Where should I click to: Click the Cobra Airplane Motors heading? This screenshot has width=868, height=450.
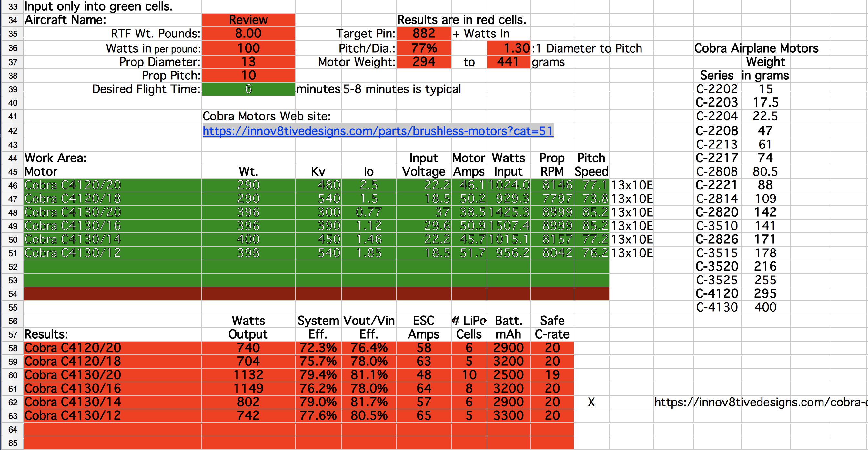click(756, 48)
